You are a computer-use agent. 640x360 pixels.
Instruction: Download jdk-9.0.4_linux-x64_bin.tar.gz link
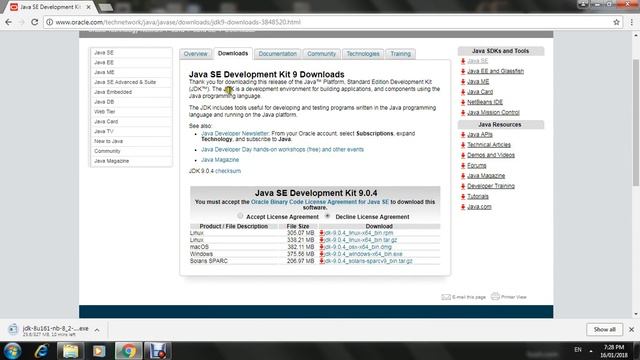click(x=361, y=240)
